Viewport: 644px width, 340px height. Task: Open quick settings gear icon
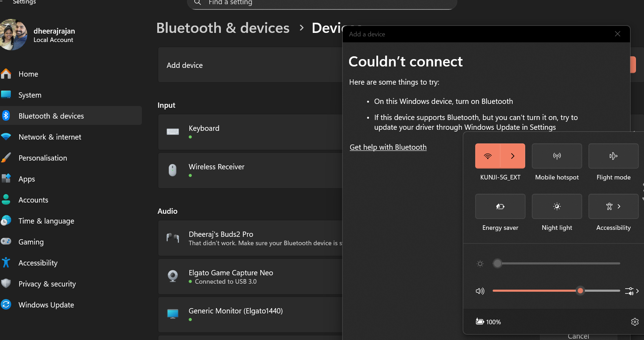pos(635,322)
